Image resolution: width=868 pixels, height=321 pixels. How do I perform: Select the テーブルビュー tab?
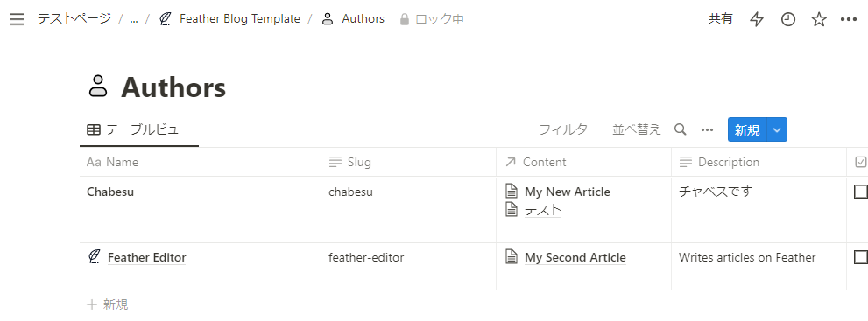coord(139,129)
